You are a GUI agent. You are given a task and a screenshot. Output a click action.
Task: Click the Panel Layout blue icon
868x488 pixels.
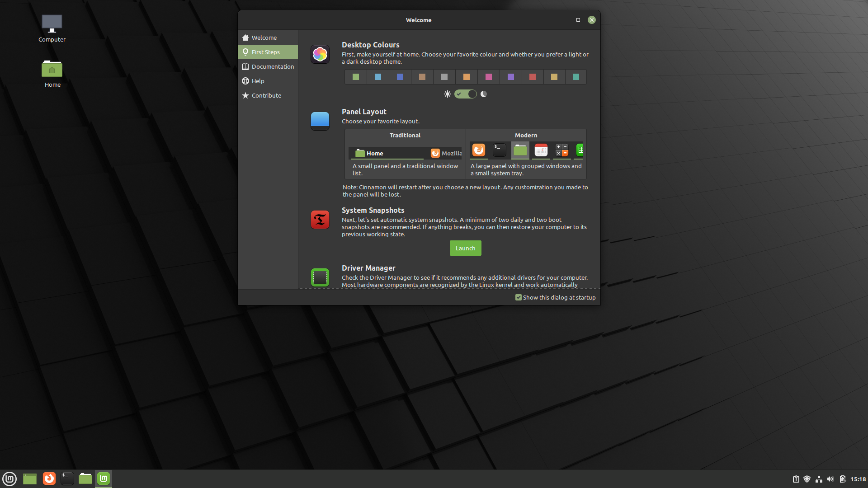coord(320,121)
